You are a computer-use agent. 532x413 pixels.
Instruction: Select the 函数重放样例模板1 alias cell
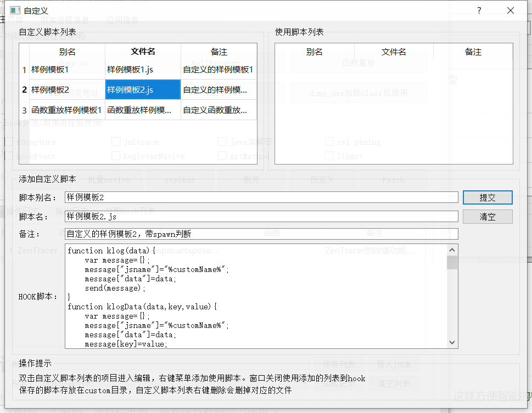67,110
